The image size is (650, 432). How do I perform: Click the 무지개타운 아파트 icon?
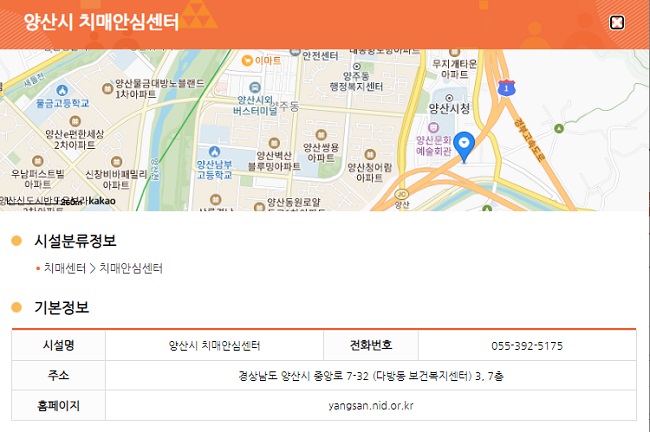[x=455, y=53]
